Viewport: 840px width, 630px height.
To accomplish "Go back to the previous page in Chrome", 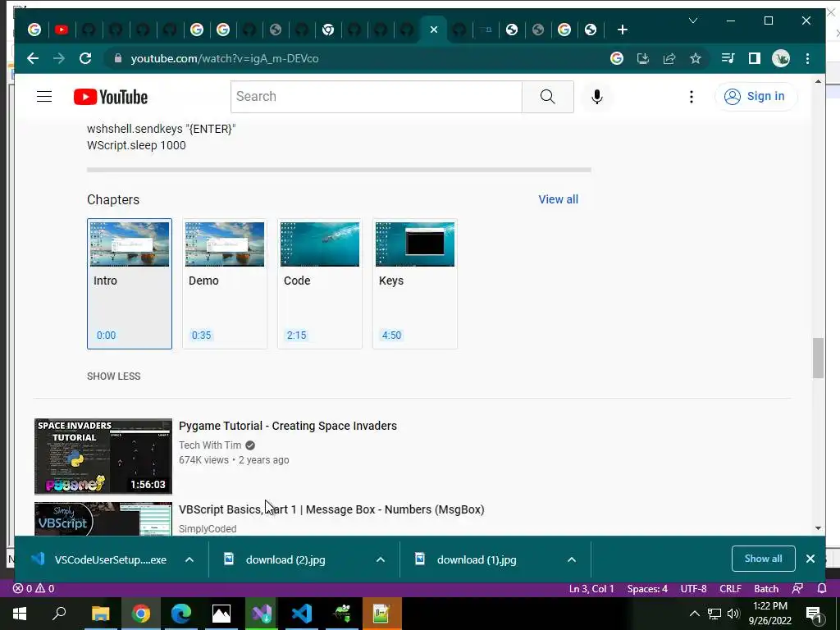I will tap(33, 58).
